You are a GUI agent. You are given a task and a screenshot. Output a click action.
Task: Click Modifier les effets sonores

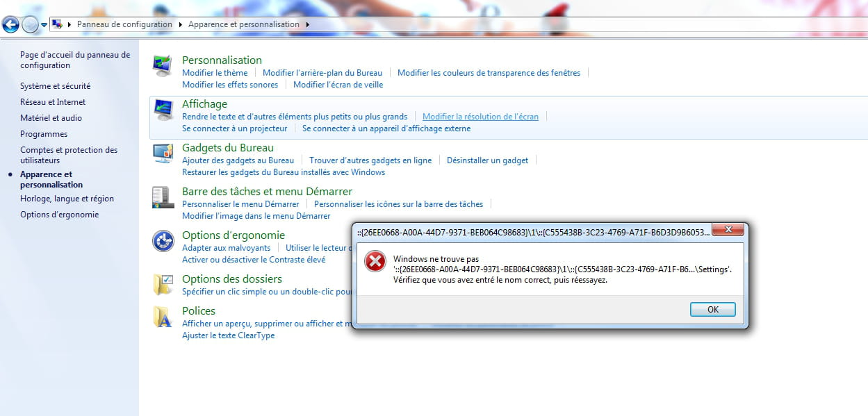[230, 85]
